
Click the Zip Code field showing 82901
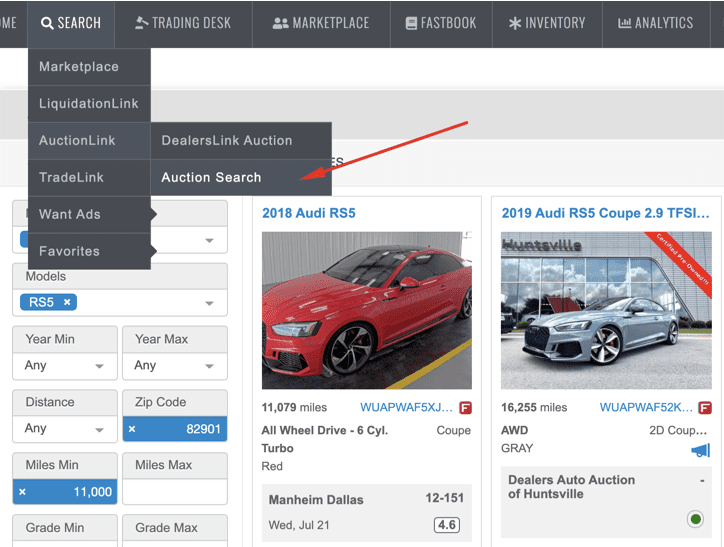175,429
